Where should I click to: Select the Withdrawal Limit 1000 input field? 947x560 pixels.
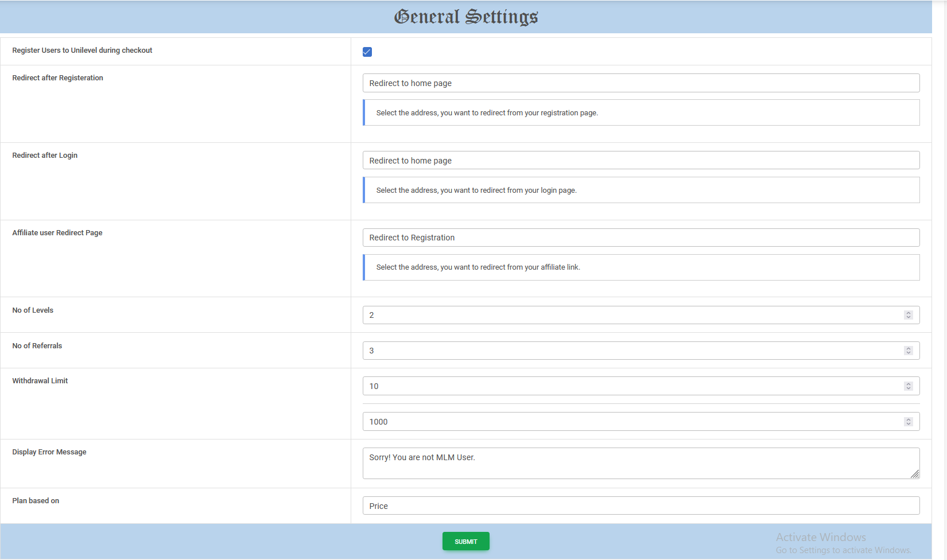[x=574, y=421]
